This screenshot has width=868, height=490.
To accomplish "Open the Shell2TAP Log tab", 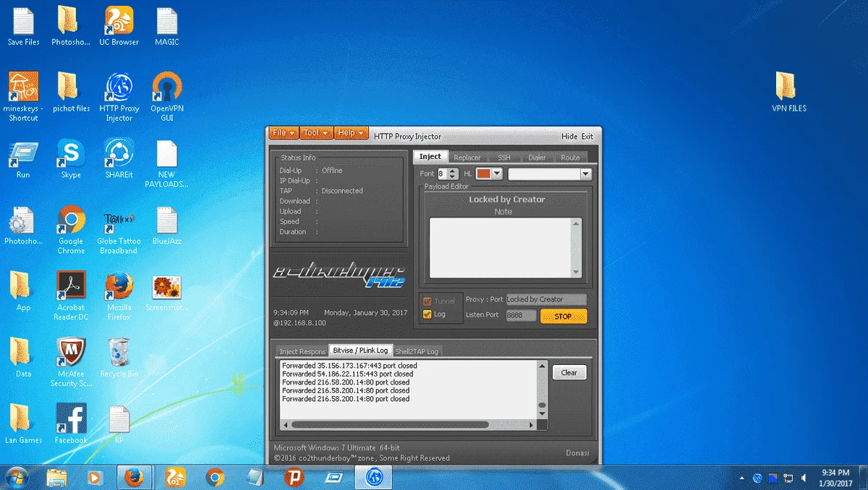I will [417, 351].
